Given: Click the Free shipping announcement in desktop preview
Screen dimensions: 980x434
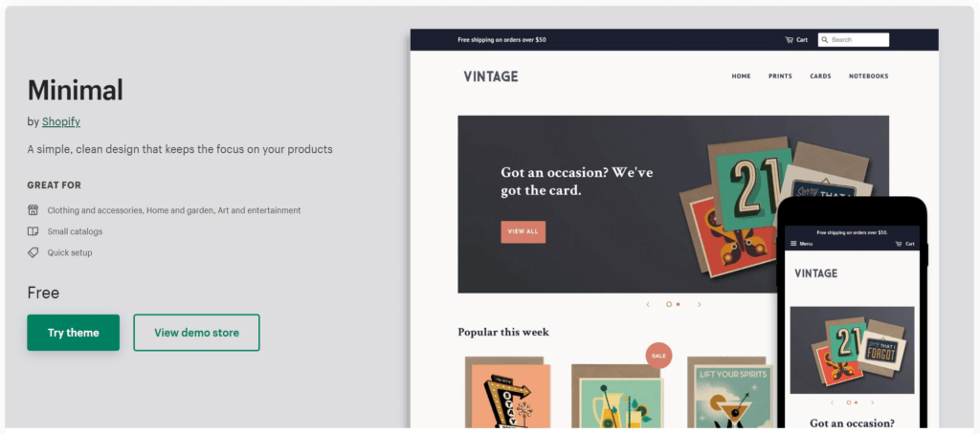Looking at the screenshot, I should tap(501, 40).
